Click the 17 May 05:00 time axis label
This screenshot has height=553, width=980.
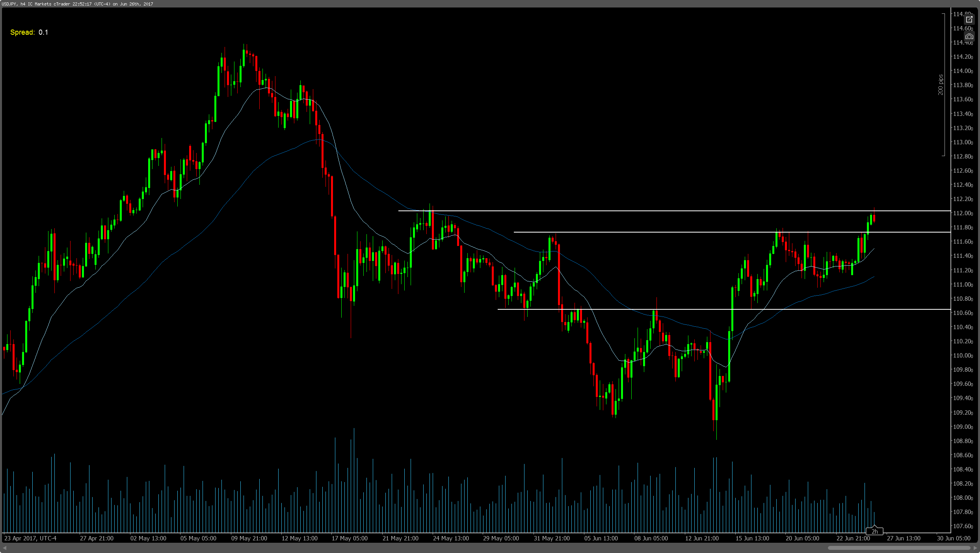pyautogui.click(x=350, y=538)
